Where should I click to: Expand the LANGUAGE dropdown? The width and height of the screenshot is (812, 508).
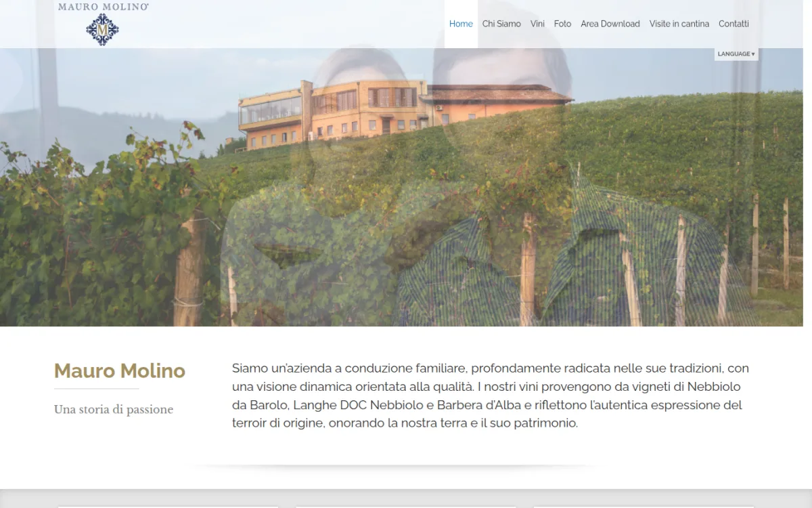pyautogui.click(x=736, y=54)
